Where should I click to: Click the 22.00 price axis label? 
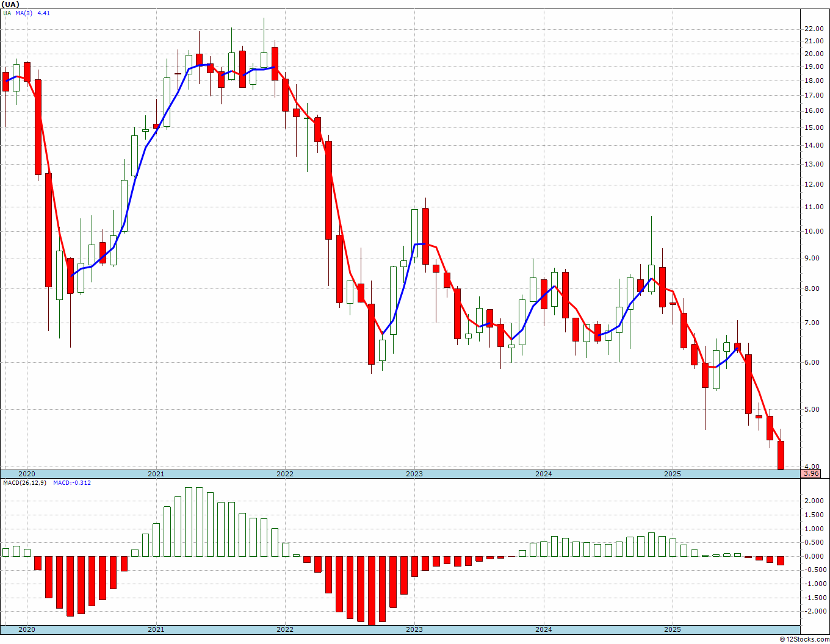click(814, 29)
